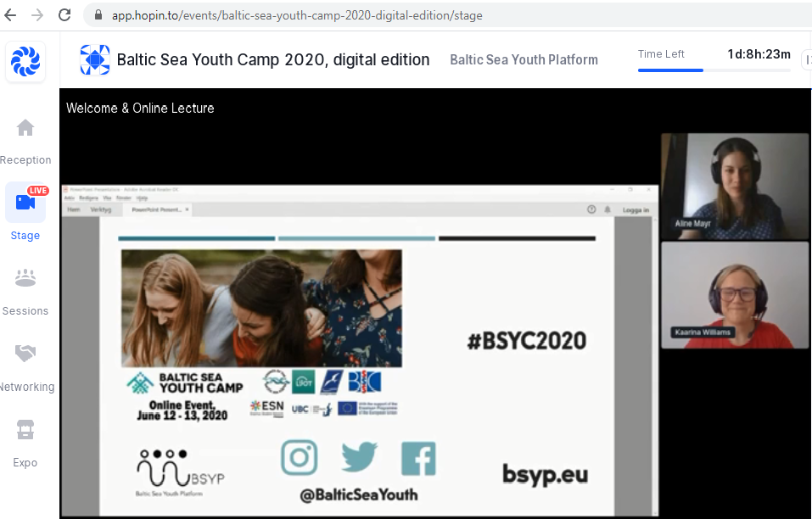Image resolution: width=812 pixels, height=519 pixels.
Task: Click the Facebook icon on the slide
Action: click(x=418, y=459)
